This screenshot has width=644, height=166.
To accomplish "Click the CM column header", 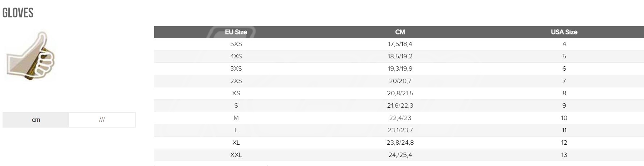I will pyautogui.click(x=400, y=32).
